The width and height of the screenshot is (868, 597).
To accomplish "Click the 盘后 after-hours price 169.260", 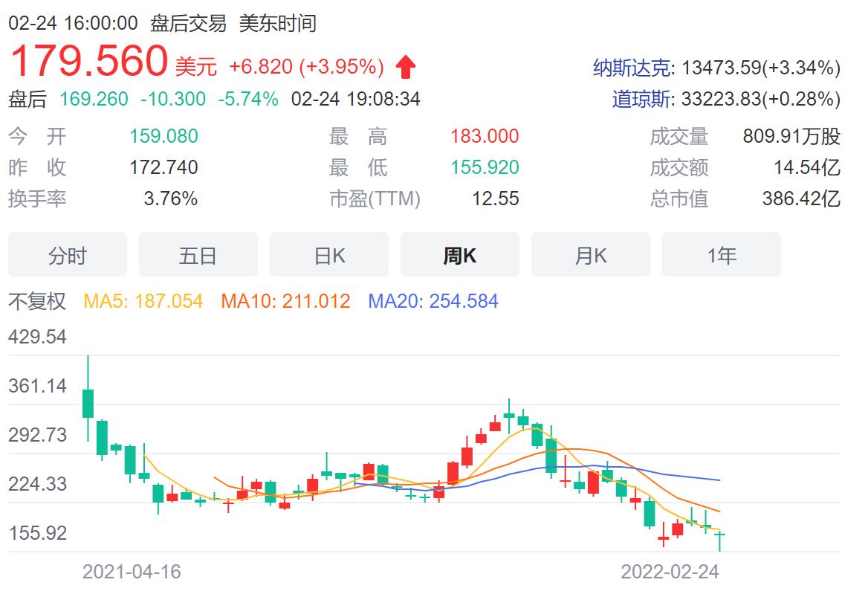I will [x=94, y=99].
